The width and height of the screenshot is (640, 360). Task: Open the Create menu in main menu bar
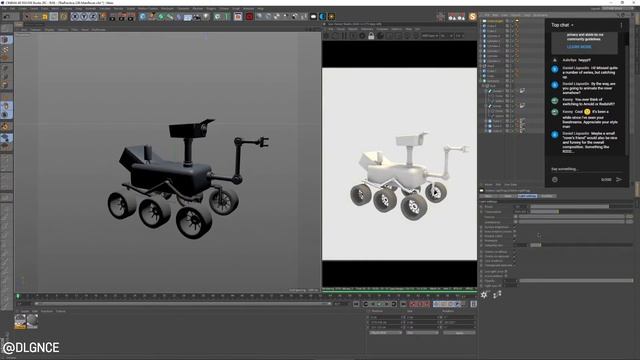(22, 8)
